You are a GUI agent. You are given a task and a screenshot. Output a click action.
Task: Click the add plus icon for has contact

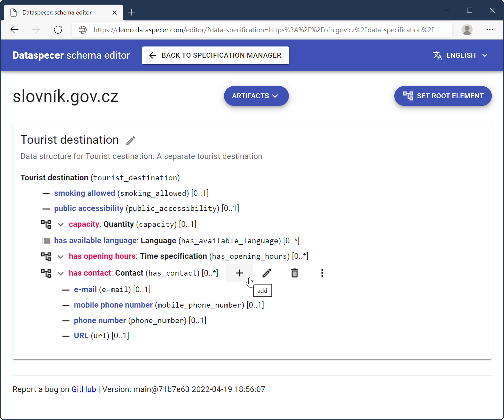(x=239, y=273)
